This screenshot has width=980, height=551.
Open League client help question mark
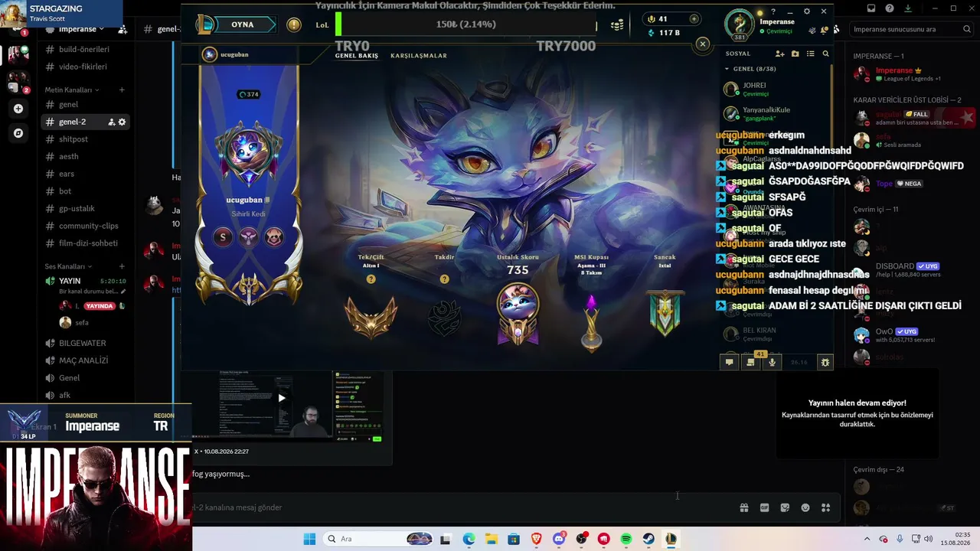[x=773, y=11]
